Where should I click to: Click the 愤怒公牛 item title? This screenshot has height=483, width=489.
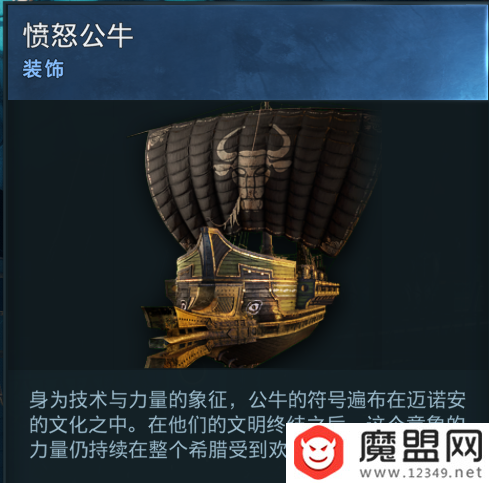[78, 36]
